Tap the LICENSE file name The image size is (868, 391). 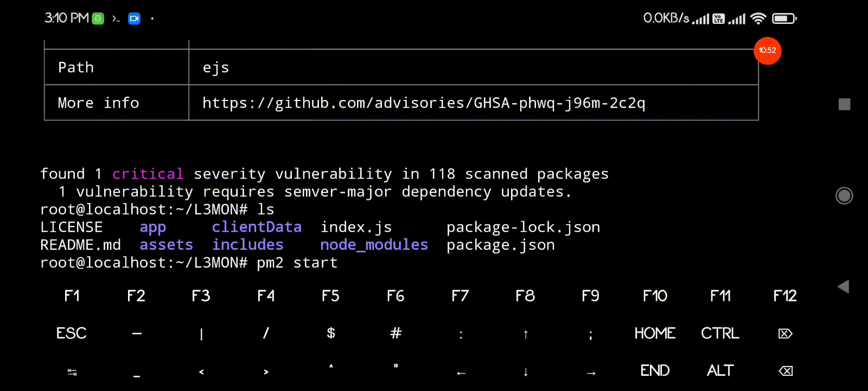[72, 227]
